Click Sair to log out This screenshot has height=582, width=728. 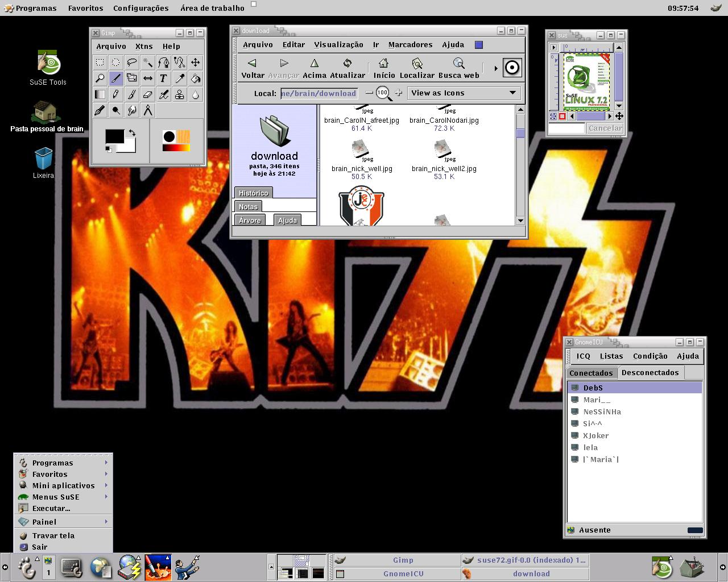(63, 547)
